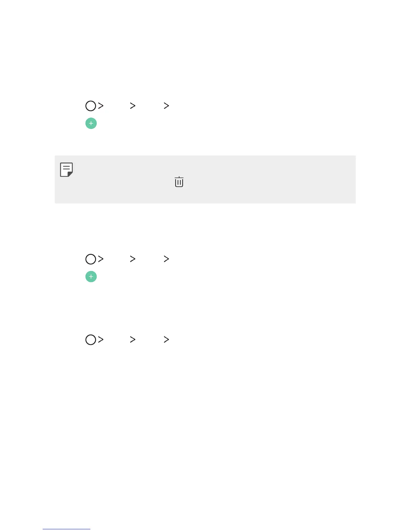Tap the upper green plus add icon

pyautogui.click(x=91, y=123)
